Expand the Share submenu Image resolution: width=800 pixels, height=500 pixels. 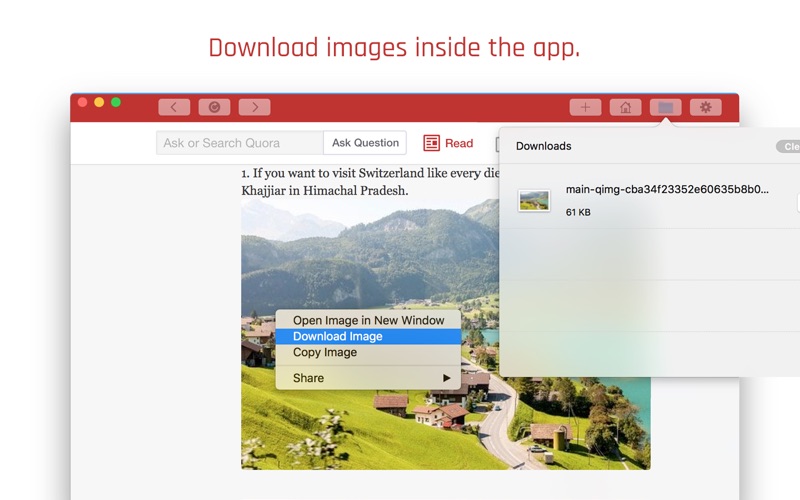pos(368,378)
